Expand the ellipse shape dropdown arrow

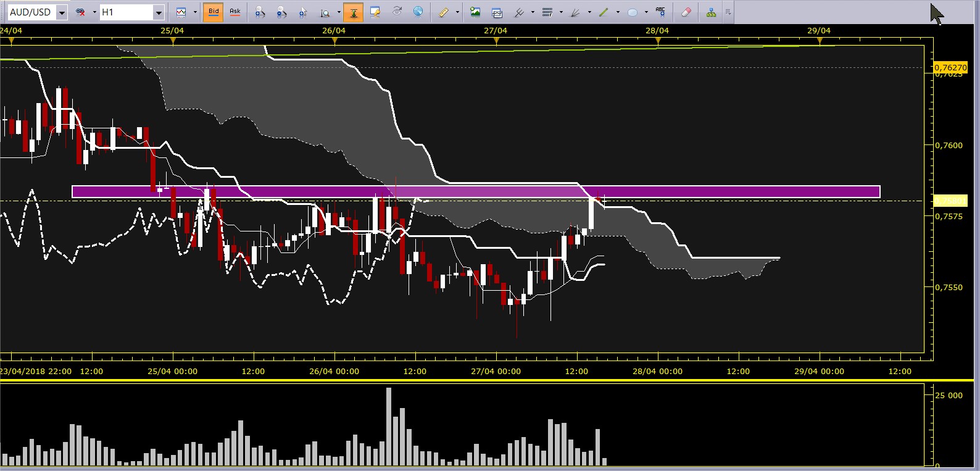click(x=646, y=12)
